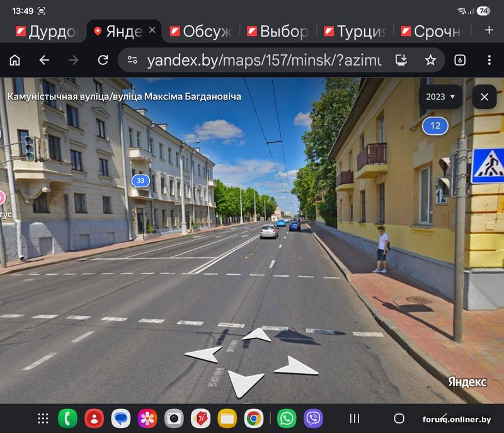Move panorama forward with up arrow
This screenshot has width=504, height=433.
pyautogui.click(x=256, y=335)
